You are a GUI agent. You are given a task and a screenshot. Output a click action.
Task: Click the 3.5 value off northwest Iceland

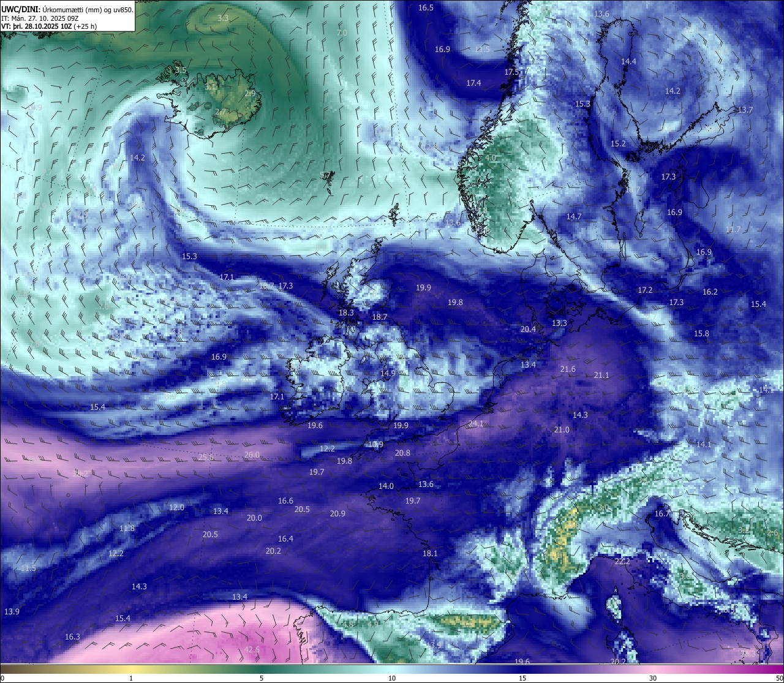point(181,70)
